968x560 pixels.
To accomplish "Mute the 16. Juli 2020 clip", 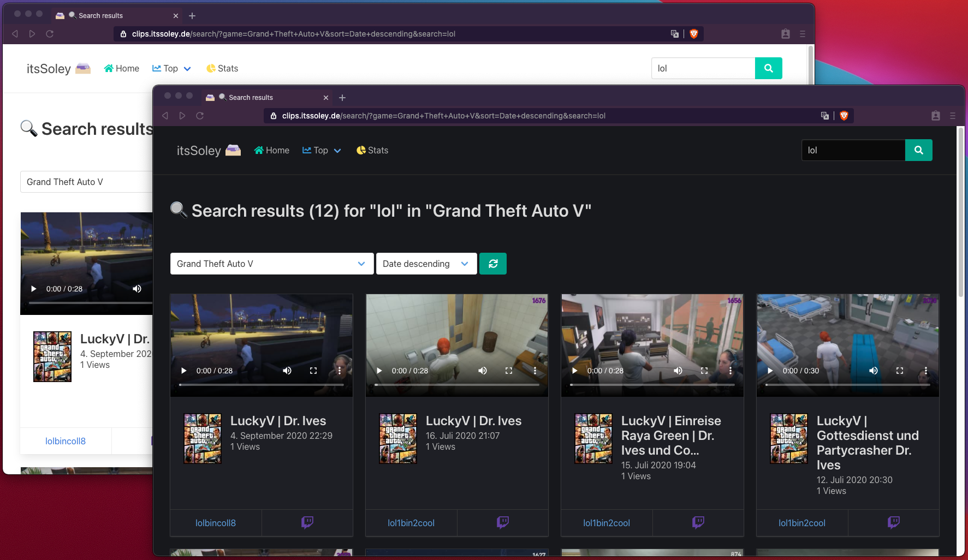I will pyautogui.click(x=483, y=371).
